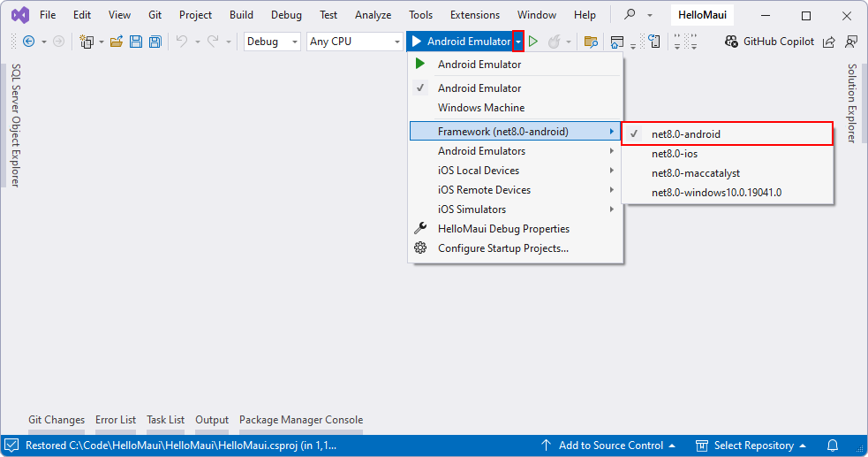Choose net8.0-maccatalyst framework
This screenshot has width=868, height=457.
tap(728, 173)
